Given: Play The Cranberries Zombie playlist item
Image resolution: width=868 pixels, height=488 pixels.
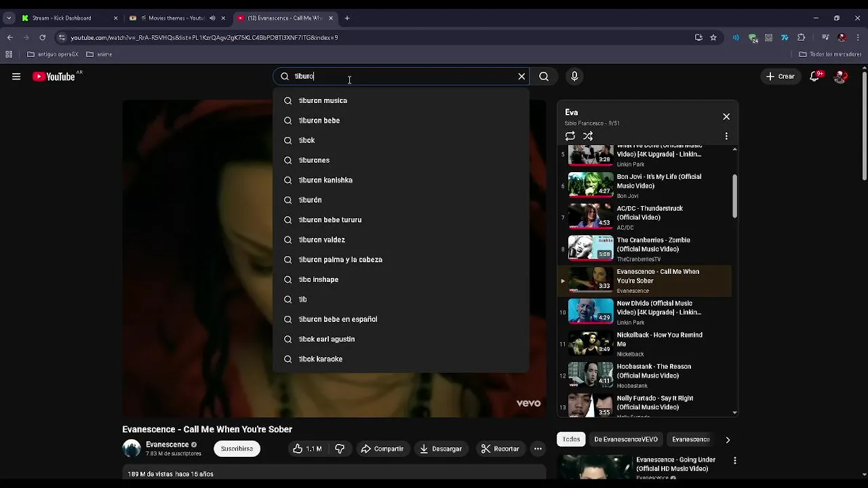Looking at the screenshot, I should point(644,249).
